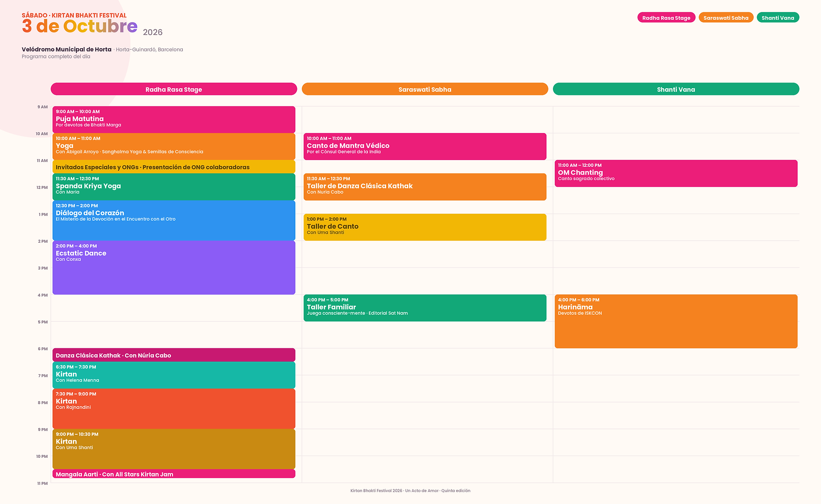Viewport: 821px width, 504px height.
Task: Click the Danza Clásica Kathak evening event bar
Action: coord(174,355)
